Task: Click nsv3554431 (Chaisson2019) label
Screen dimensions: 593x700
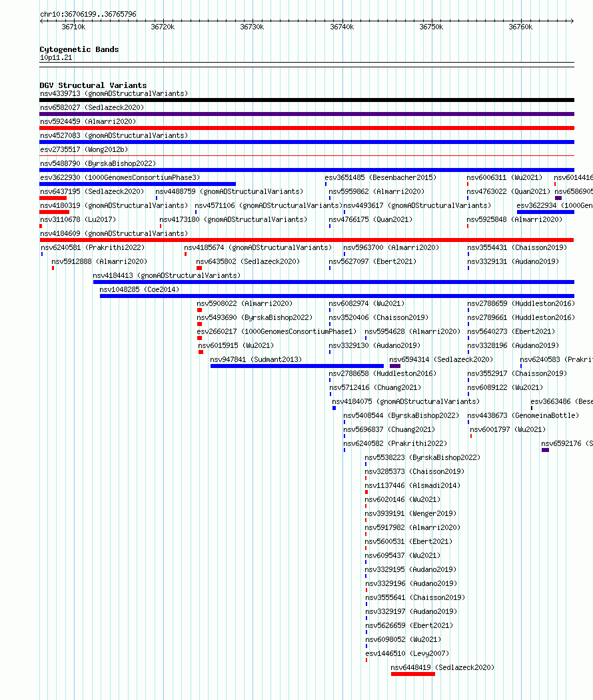Action: pos(517,247)
